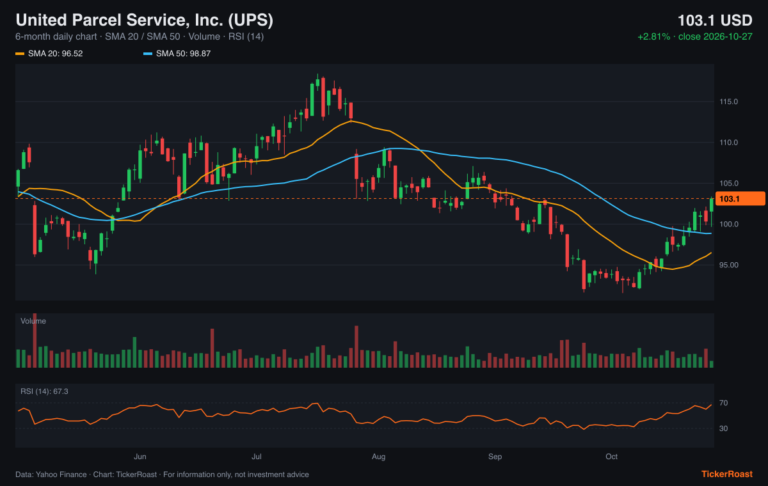Click the 105.0 price axis label
Viewport: 768px width, 486px height.
click(x=728, y=183)
